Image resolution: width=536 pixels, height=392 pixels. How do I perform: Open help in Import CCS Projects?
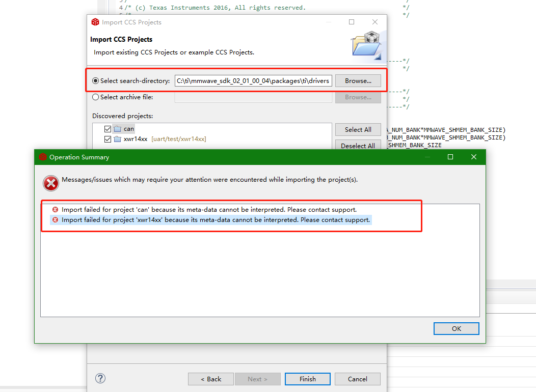(x=100, y=378)
